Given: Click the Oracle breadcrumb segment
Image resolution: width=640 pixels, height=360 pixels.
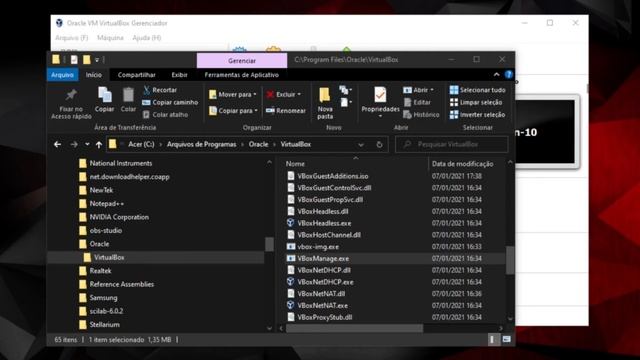Looking at the screenshot, I should point(258,144).
